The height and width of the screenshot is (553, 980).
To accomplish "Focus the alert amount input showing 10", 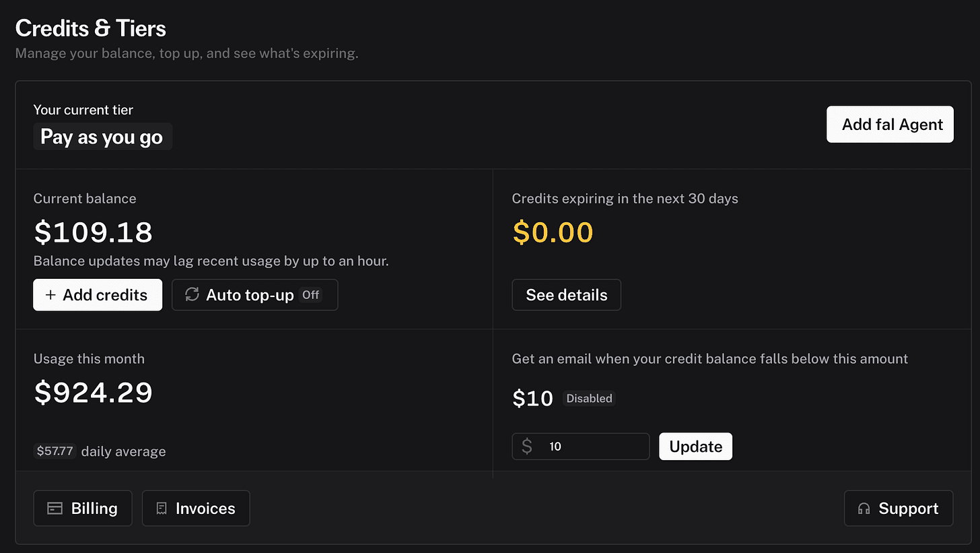I will pos(581,447).
